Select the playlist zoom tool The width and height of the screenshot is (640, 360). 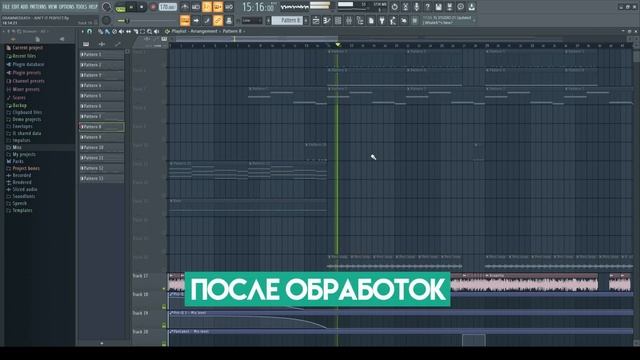(149, 31)
